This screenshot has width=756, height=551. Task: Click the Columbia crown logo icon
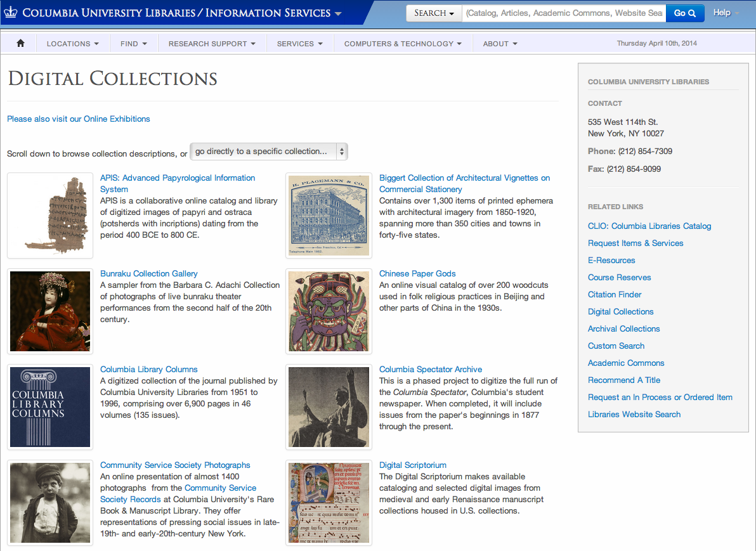pyautogui.click(x=10, y=13)
